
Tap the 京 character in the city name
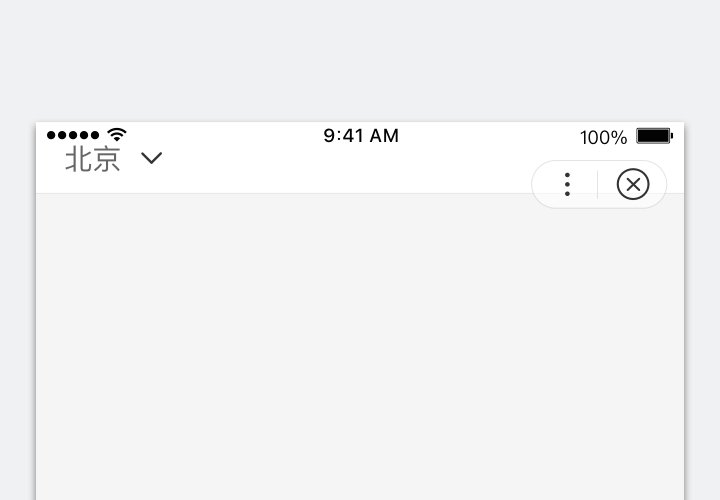(107, 160)
